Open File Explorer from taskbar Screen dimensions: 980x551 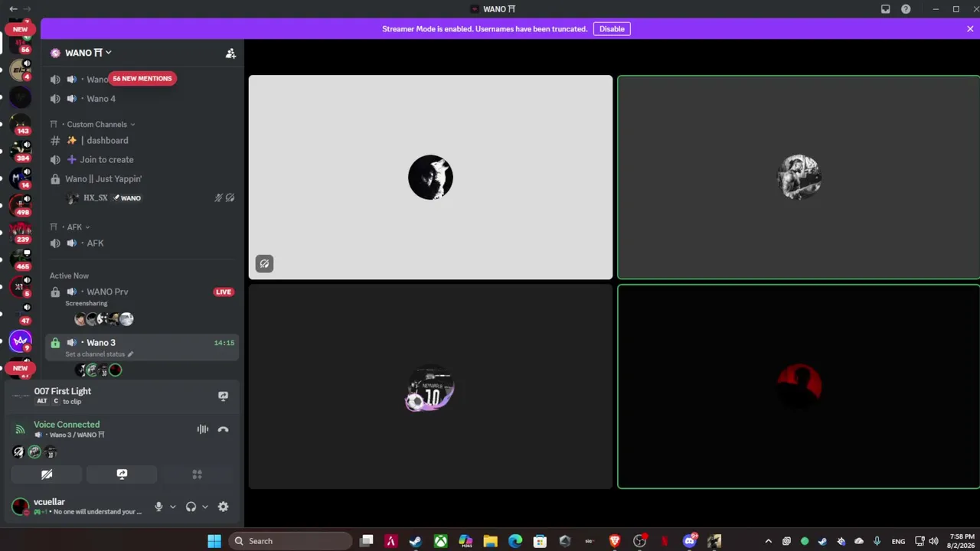[x=491, y=541]
